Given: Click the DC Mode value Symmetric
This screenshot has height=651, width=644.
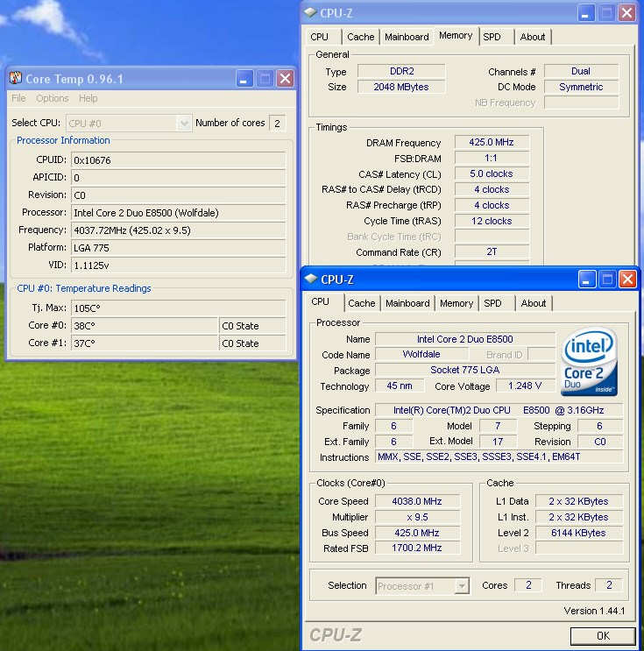Looking at the screenshot, I should point(581,87).
